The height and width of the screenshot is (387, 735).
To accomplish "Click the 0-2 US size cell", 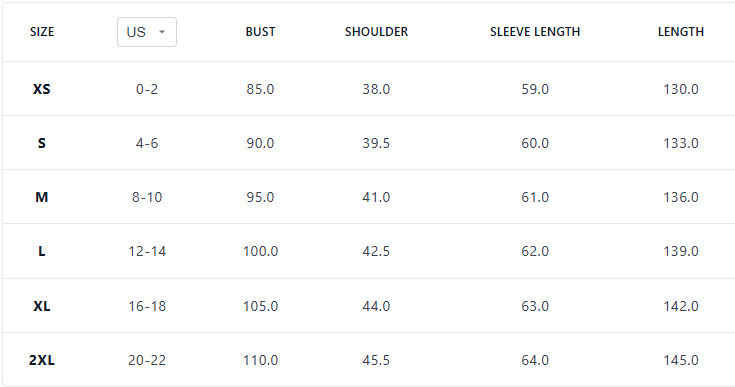I will 147,89.
